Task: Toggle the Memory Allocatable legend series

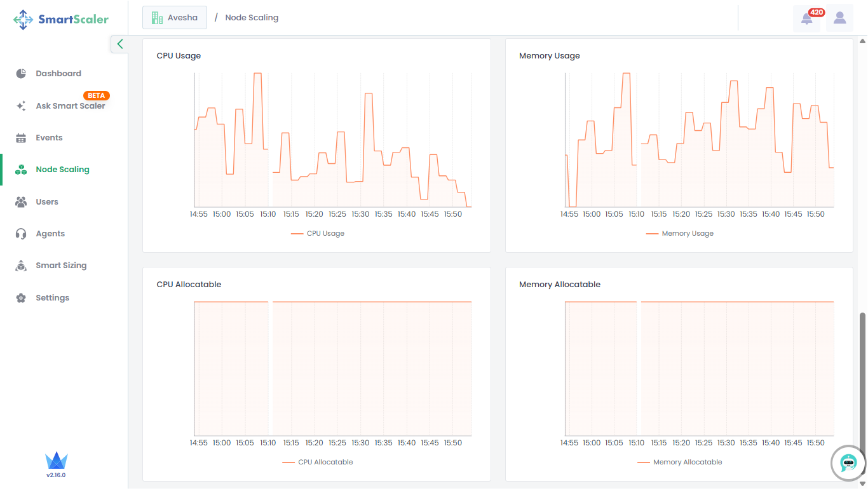Action: tap(680, 463)
